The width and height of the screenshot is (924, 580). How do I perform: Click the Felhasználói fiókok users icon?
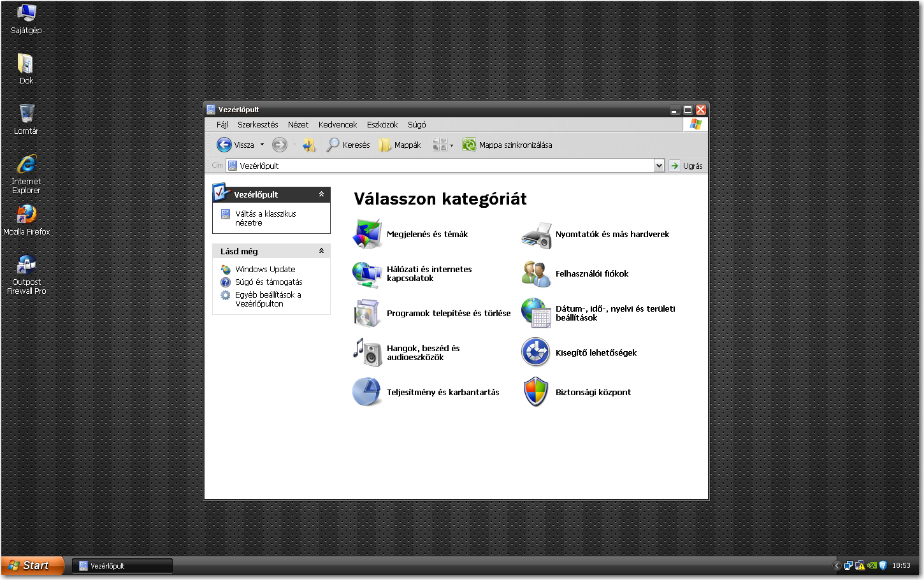pyautogui.click(x=536, y=274)
